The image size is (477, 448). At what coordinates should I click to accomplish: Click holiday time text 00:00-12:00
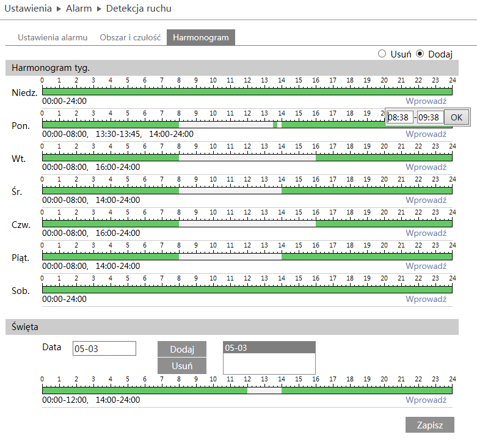65,400
